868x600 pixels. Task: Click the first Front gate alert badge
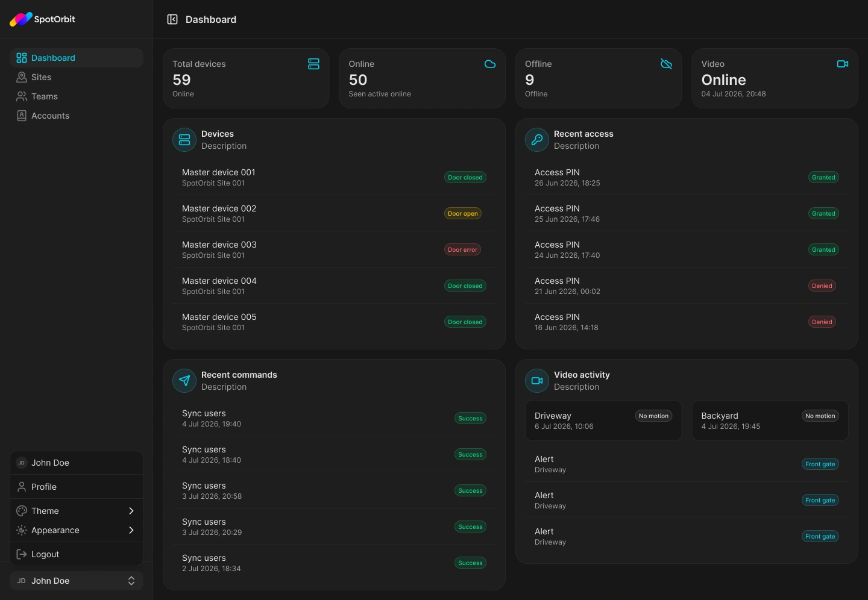(820, 464)
